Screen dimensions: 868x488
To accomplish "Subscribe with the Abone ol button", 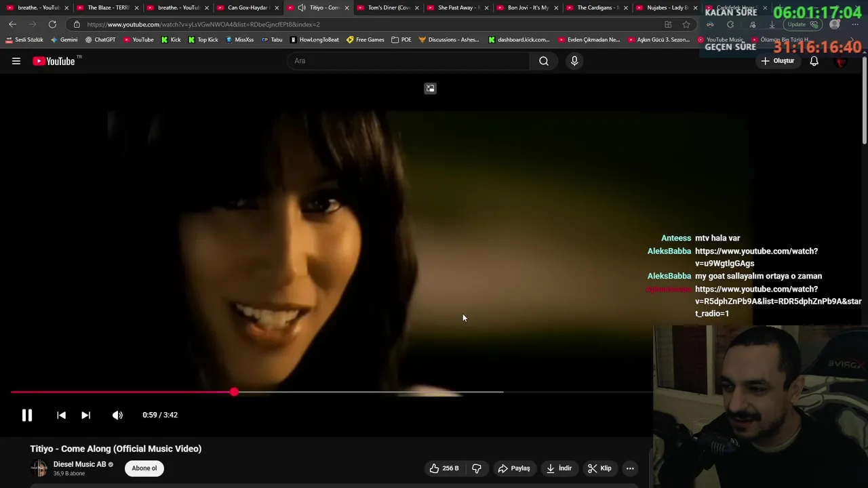I will 144,468.
